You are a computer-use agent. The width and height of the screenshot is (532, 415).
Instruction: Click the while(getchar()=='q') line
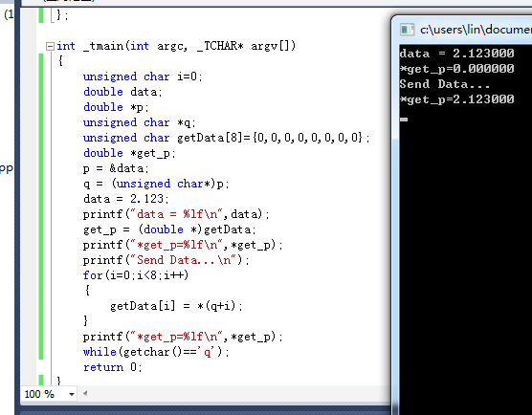(x=156, y=352)
